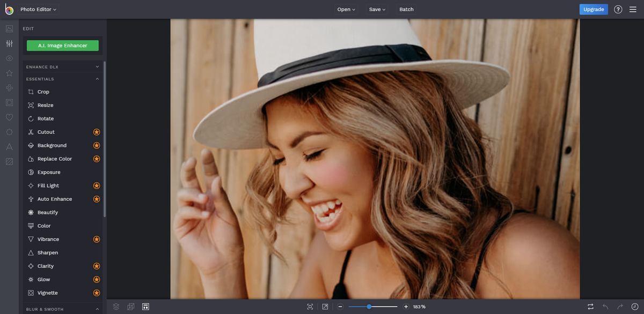Select the Auto Enhance tool
This screenshot has width=644, height=314.
[63, 199]
